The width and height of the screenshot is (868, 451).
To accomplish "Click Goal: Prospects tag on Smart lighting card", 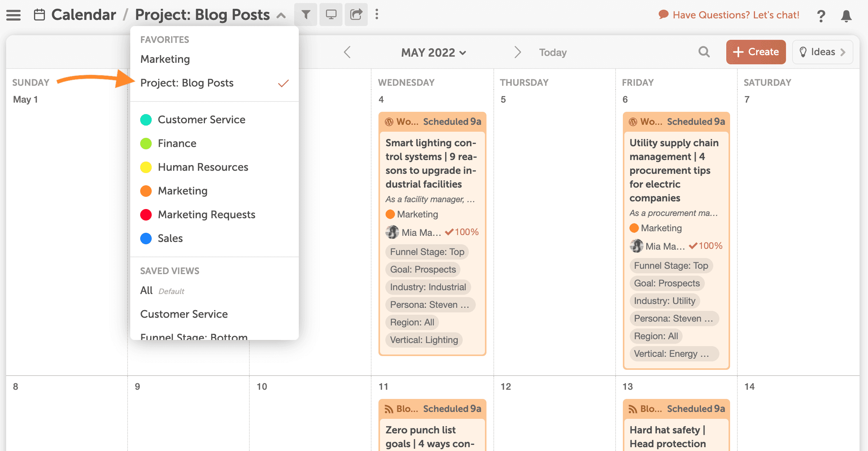I will tap(423, 270).
